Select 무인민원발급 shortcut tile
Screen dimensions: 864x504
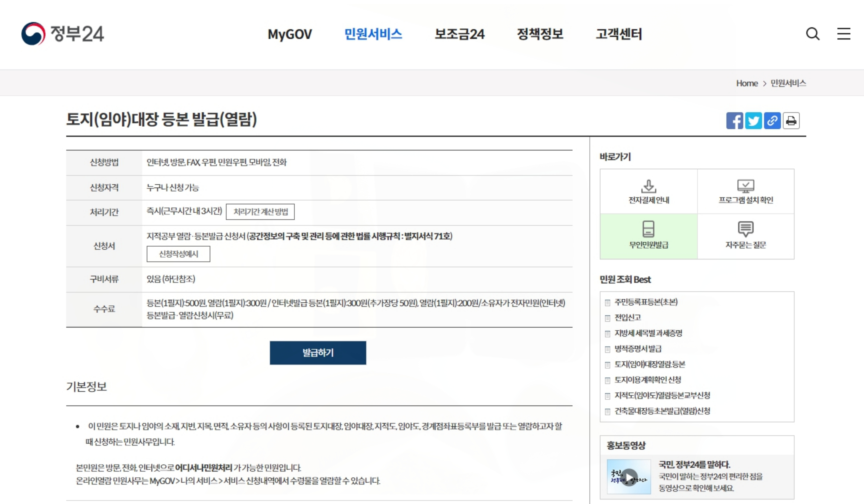[648, 236]
